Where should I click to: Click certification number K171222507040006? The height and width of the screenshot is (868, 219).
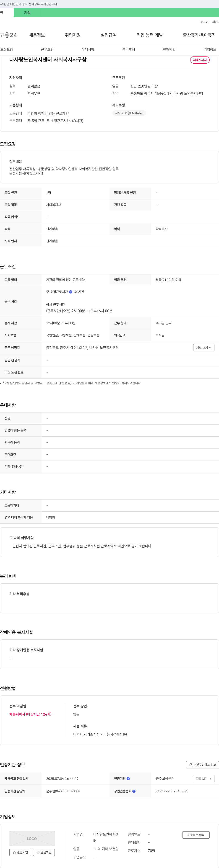[x=171, y=791]
